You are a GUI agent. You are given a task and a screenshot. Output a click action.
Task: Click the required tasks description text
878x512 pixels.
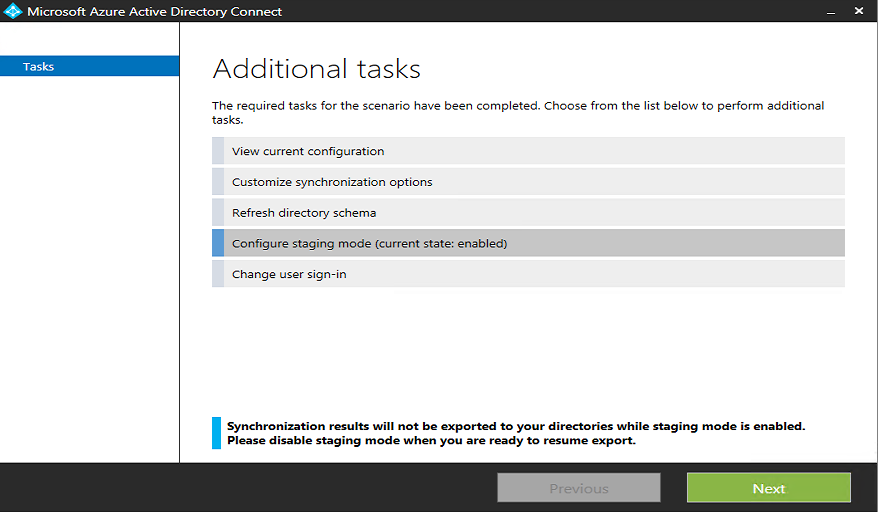pyautogui.click(x=518, y=113)
